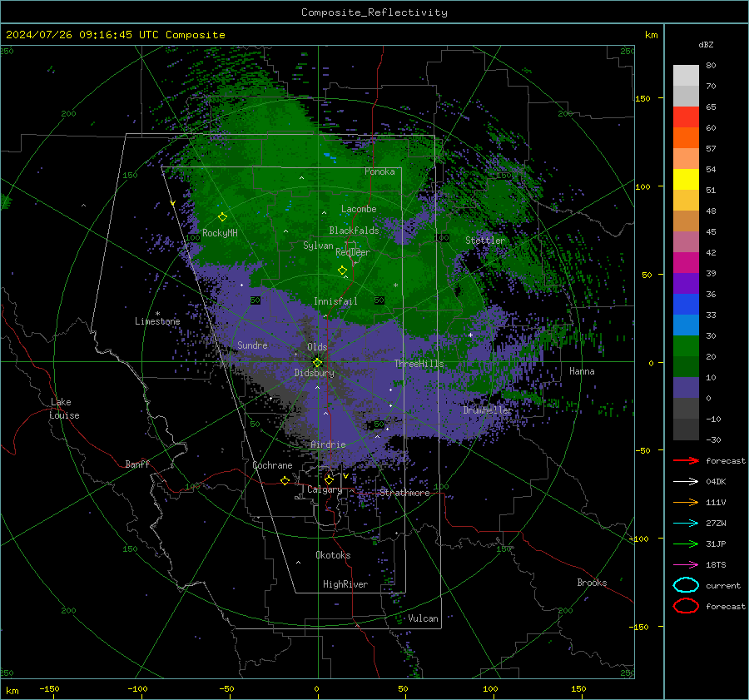The image size is (749, 700).
Task: Pick the light gray 80 dBZ swatch
Action: (686, 75)
